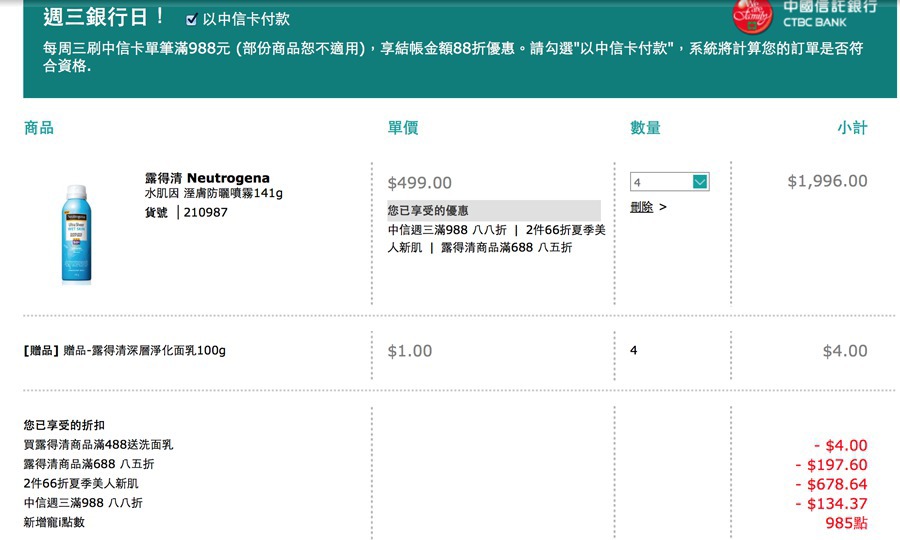
Task: Click the Neutrogena sunscreen spray product image
Action: click(76, 234)
